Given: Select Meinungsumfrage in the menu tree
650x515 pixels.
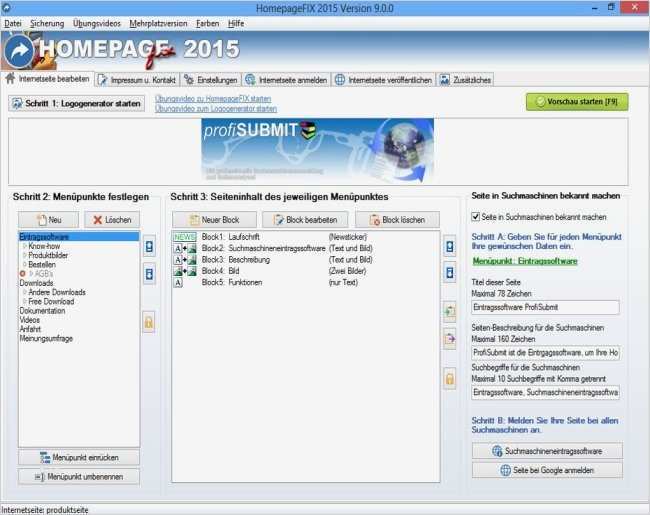Looking at the screenshot, I should pos(46,338).
